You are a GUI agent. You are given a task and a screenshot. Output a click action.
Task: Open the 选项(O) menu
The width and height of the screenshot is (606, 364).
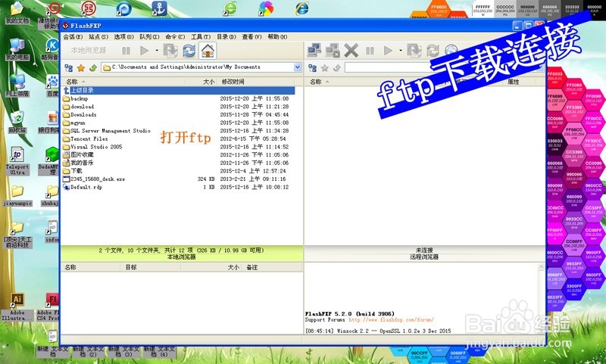(x=123, y=36)
